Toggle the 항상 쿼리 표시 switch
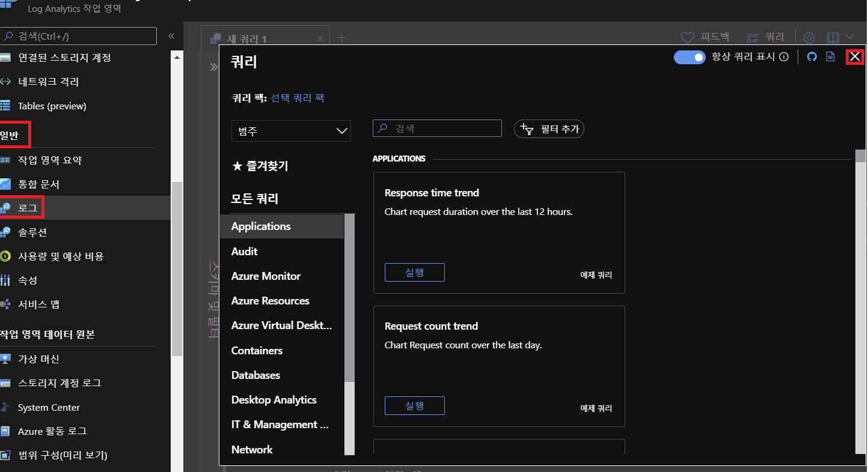Viewport: 868px width, 472px height. [689, 57]
